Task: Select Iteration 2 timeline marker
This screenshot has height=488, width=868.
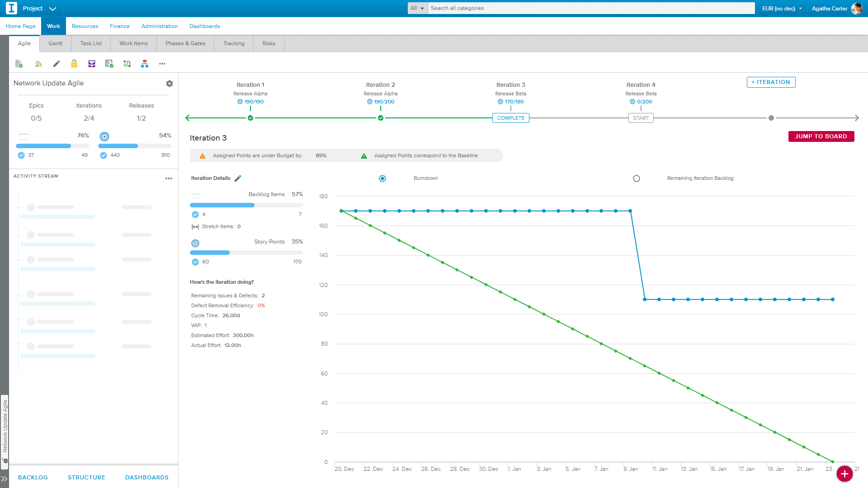Action: coord(381,118)
